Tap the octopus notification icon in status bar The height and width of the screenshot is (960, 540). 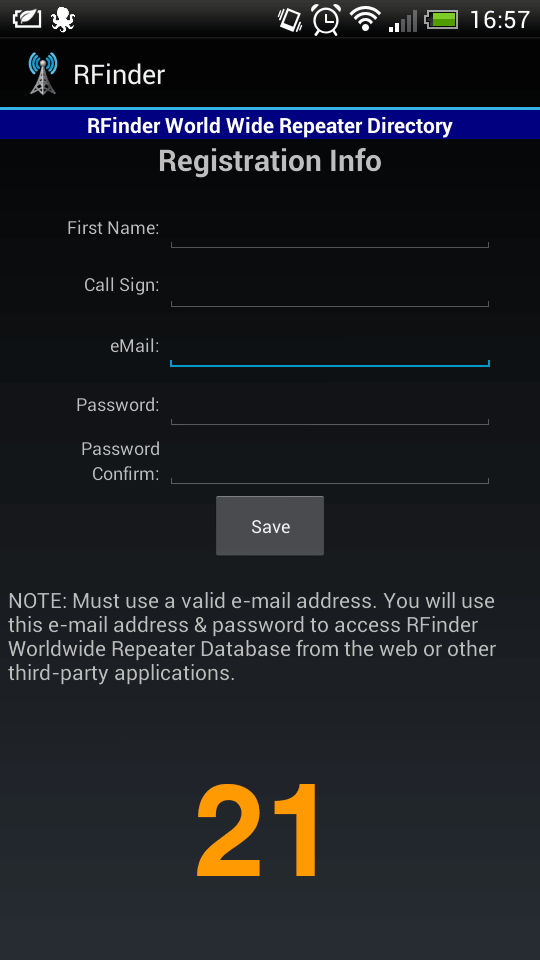point(61,19)
